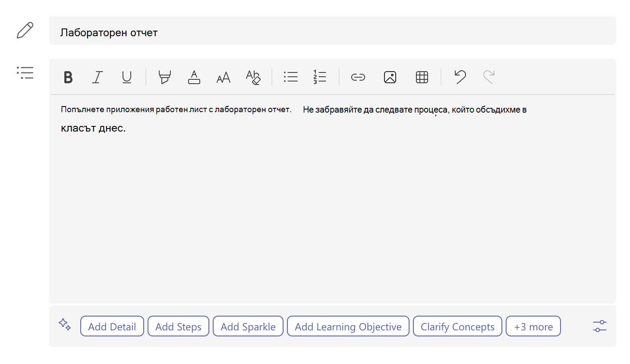630x364 pixels.
Task: Clear text formatting with eraser icon
Action: pyautogui.click(x=253, y=77)
